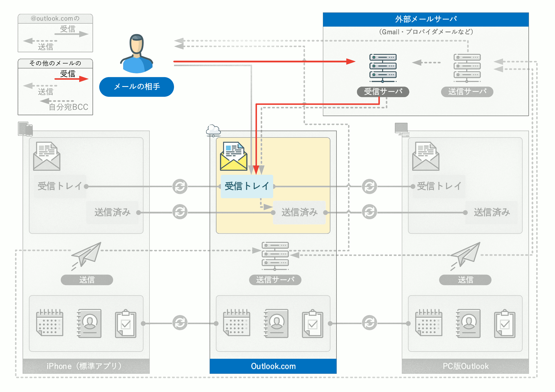Click the tablet and phone device icon
Screen dimensions: 555x392
pos(25,129)
